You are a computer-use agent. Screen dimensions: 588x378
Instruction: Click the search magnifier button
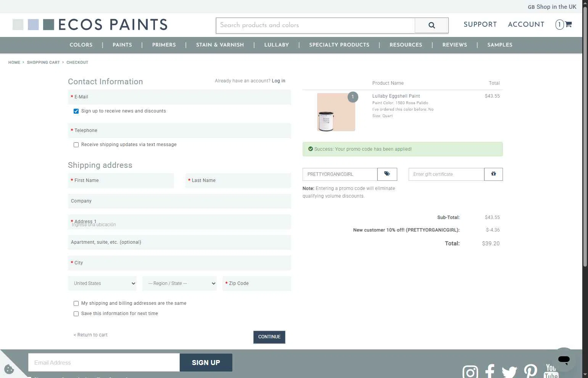[432, 25]
